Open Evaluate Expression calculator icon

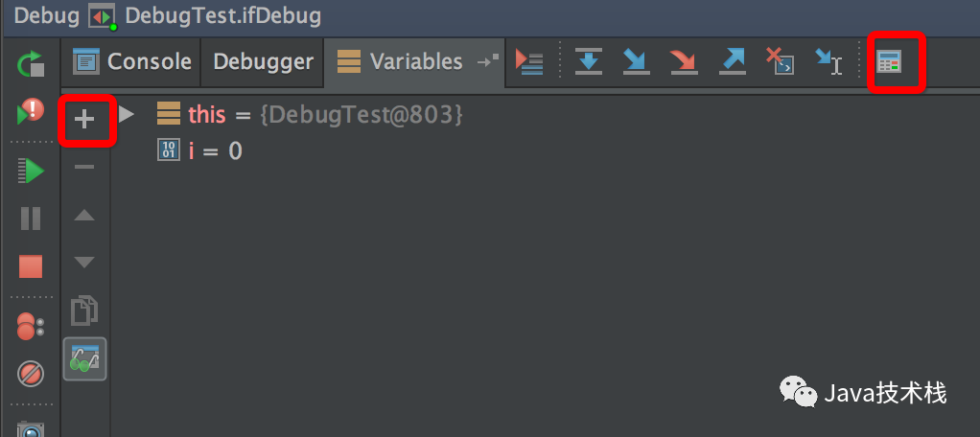point(888,61)
